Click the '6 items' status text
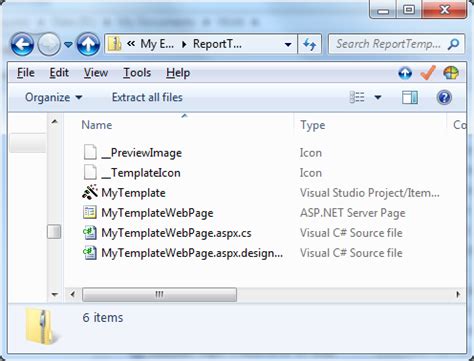The height and width of the screenshot is (361, 474). 103,317
